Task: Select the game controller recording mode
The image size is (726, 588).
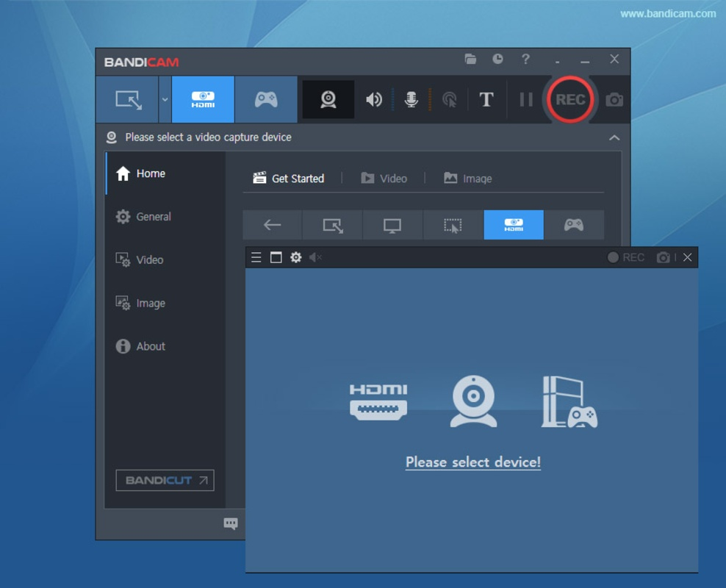Action: point(265,99)
